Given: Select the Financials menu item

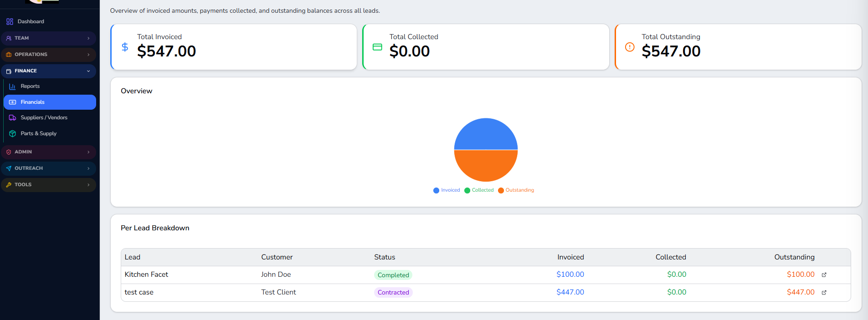Looking at the screenshot, I should point(50,102).
